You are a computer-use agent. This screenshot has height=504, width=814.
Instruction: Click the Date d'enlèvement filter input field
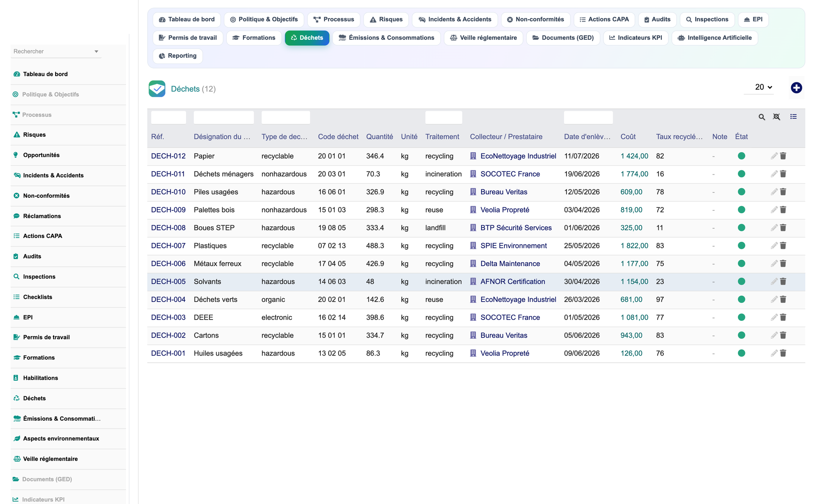[588, 118]
